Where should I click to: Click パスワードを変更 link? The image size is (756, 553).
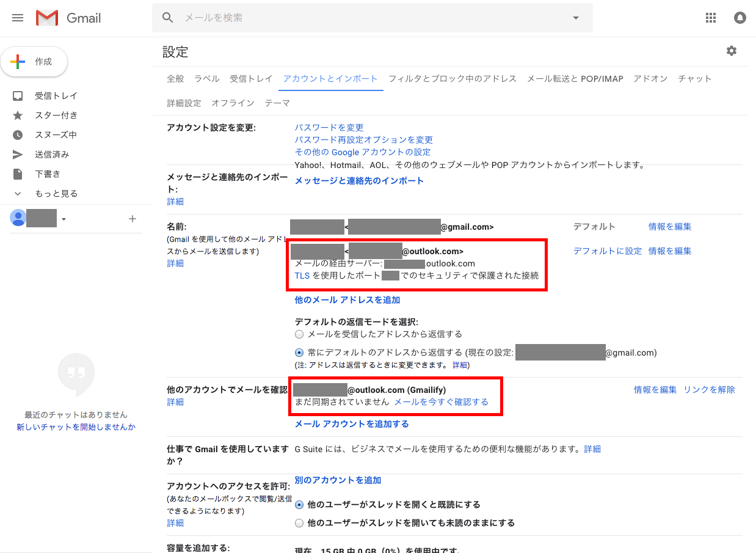tap(329, 128)
